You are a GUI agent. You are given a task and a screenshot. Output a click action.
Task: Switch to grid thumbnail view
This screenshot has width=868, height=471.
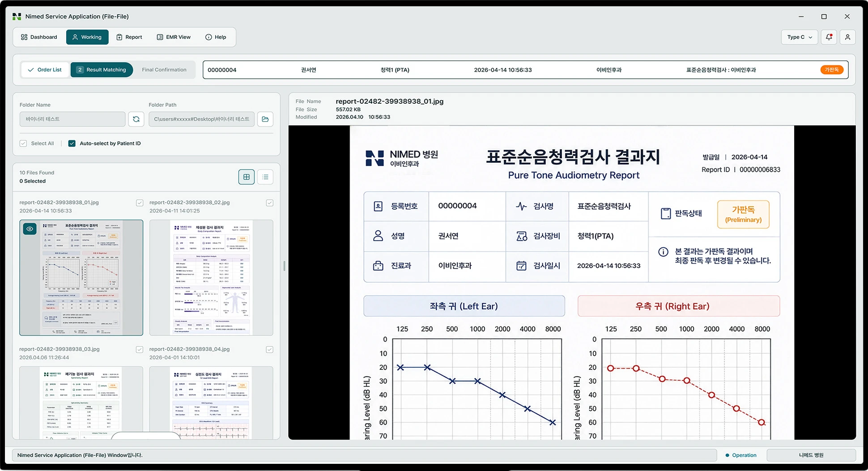click(247, 177)
